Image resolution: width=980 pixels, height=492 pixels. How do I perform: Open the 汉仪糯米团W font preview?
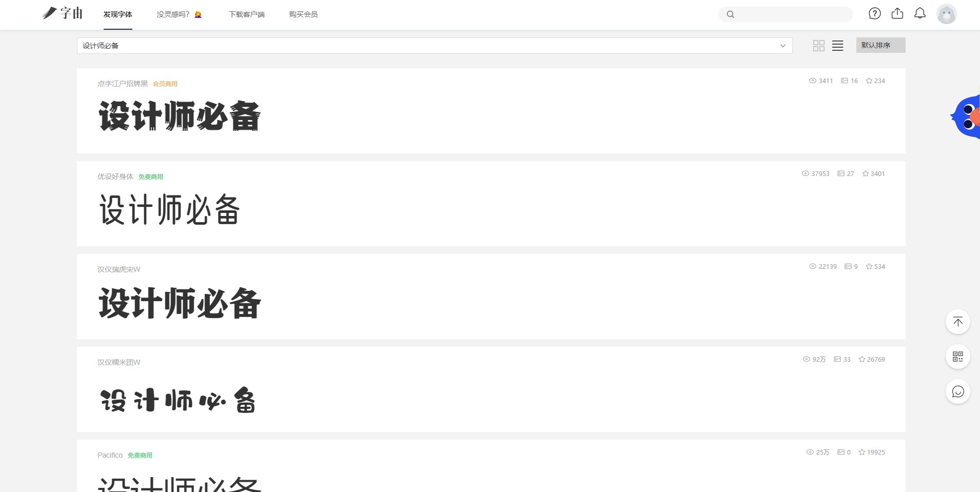178,400
